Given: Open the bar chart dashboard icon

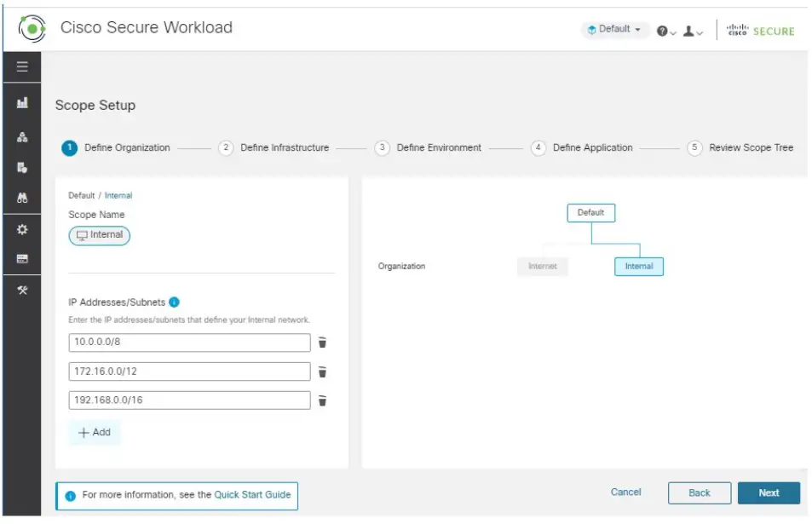Looking at the screenshot, I should coord(22,103).
